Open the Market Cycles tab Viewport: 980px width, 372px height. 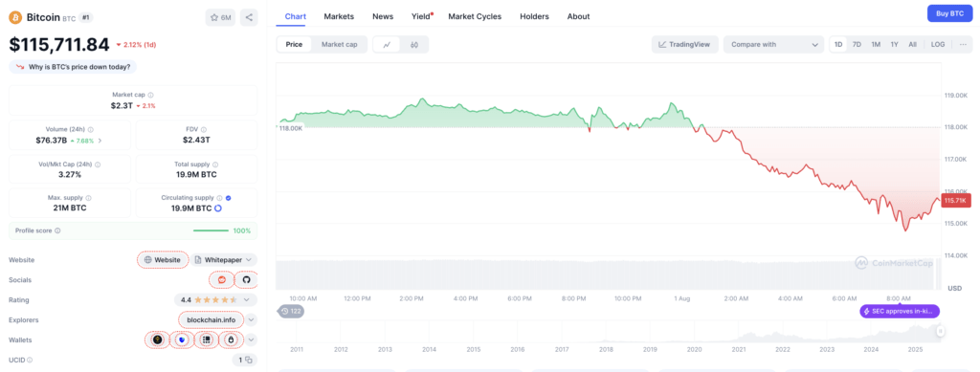pos(475,16)
